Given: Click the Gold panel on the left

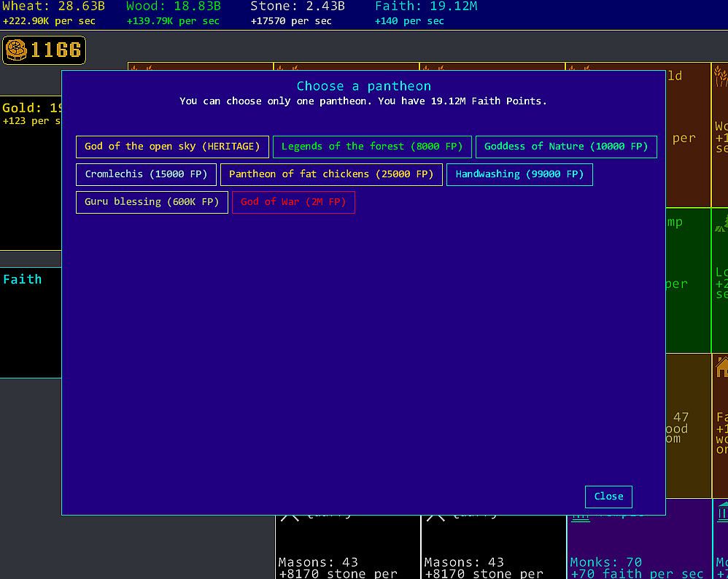Looking at the screenshot, I should point(31,173).
